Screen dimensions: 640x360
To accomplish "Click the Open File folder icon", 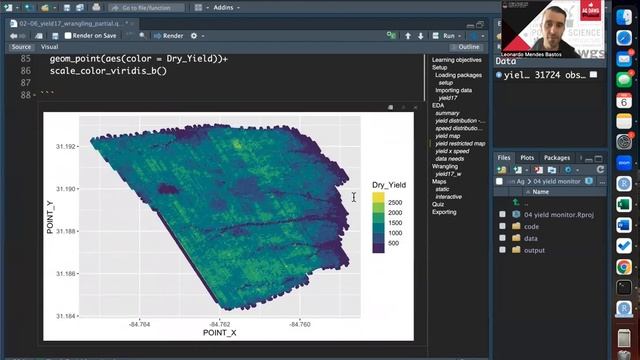I will click(45, 7).
